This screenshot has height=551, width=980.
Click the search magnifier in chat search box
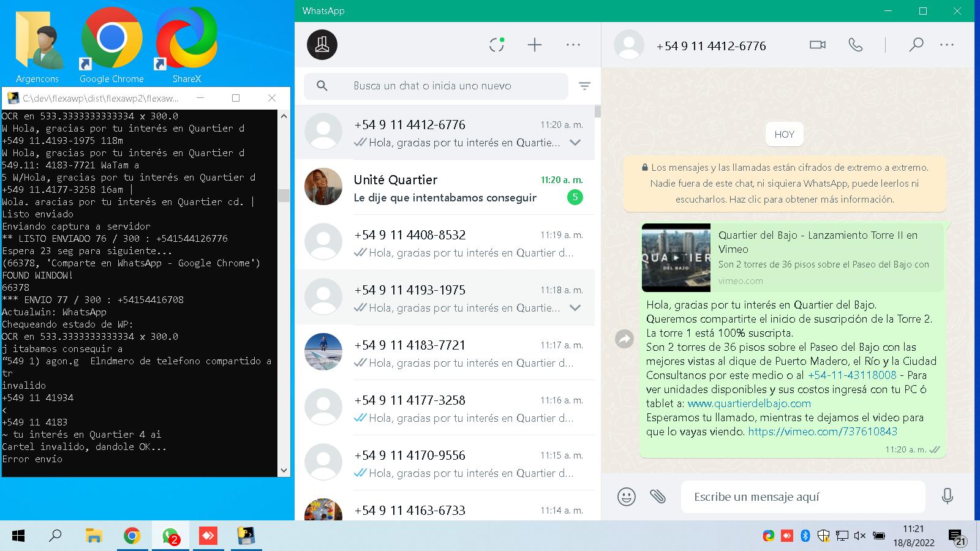pos(322,86)
